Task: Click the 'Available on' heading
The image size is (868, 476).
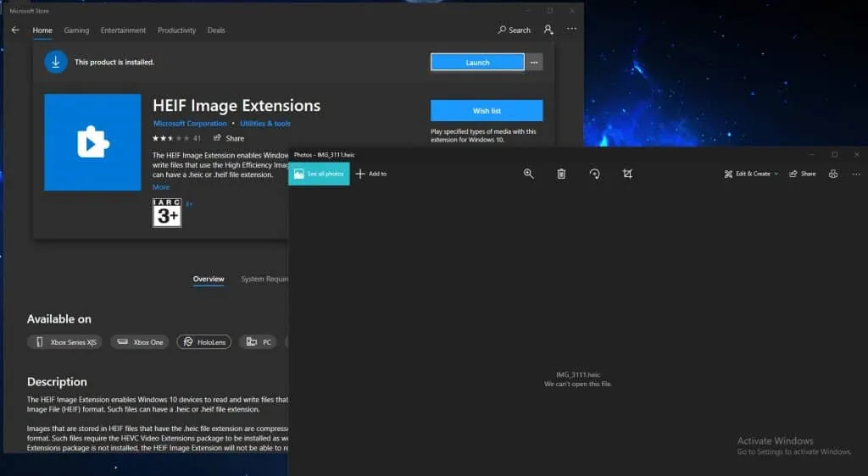Action: (x=59, y=319)
